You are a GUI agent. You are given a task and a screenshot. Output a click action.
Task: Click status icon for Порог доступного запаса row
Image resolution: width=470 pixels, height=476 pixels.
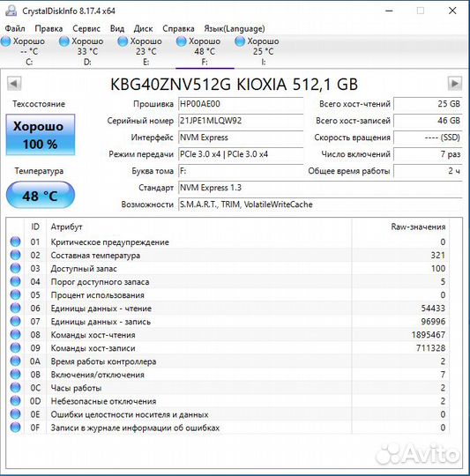click(x=15, y=282)
